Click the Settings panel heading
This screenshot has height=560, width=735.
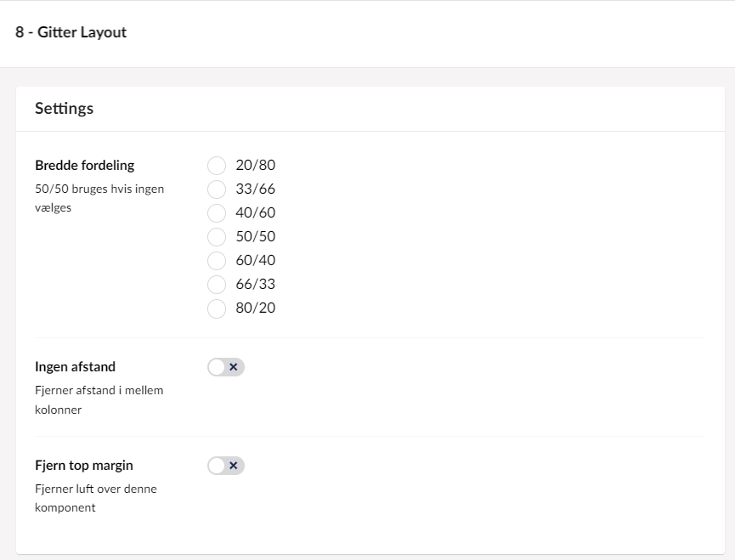(x=64, y=109)
